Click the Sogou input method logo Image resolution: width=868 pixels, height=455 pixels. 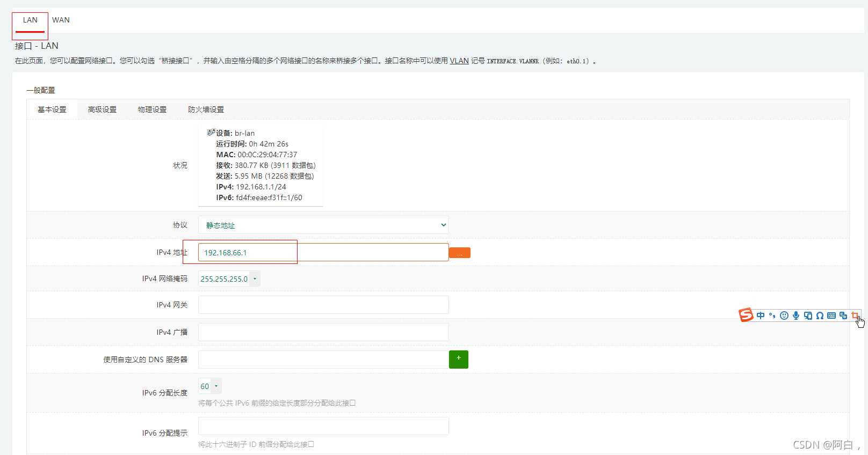point(746,315)
